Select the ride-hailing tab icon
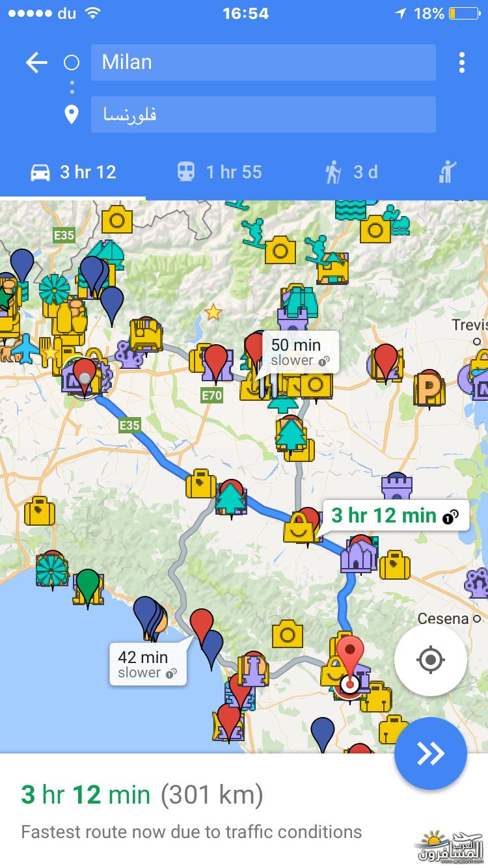 pos(448,172)
